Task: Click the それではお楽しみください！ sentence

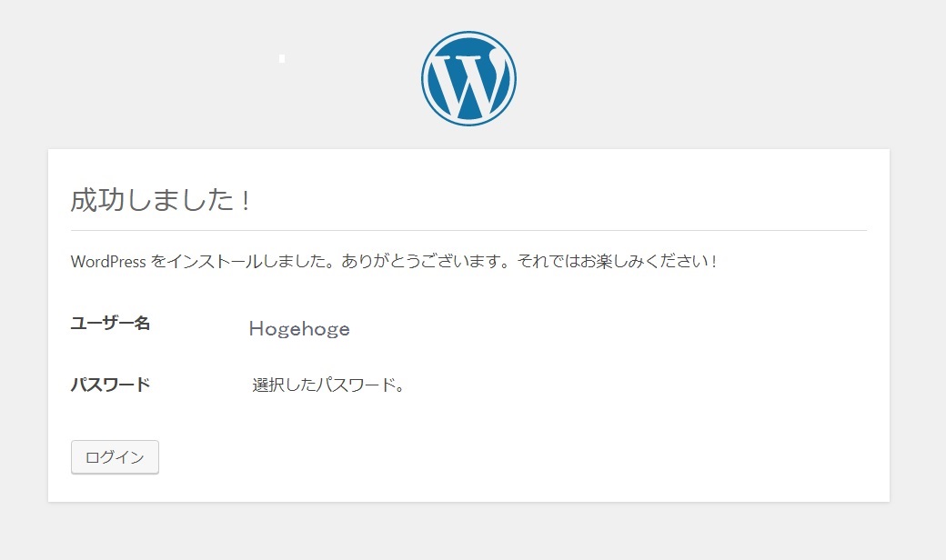Action: [618, 262]
